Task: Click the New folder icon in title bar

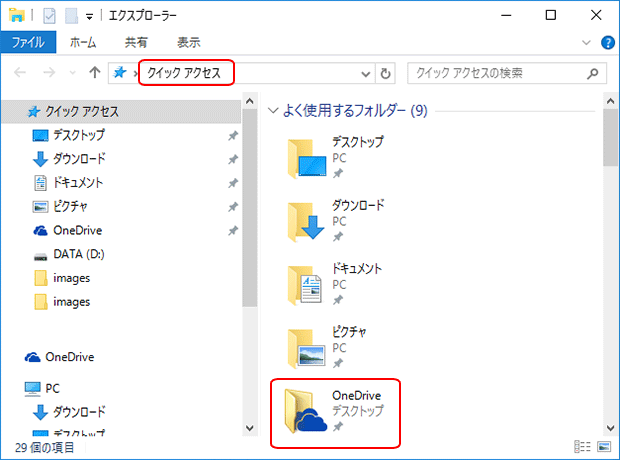Action: pyautogui.click(x=71, y=16)
